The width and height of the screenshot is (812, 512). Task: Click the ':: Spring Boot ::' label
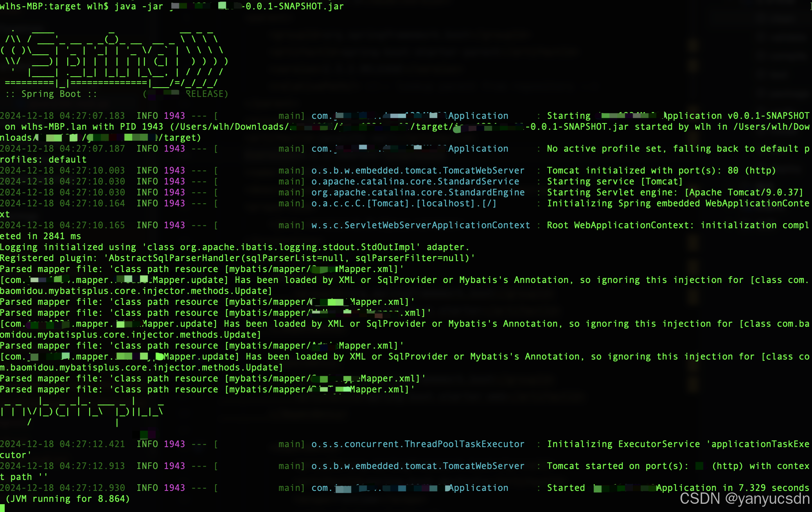point(51,94)
